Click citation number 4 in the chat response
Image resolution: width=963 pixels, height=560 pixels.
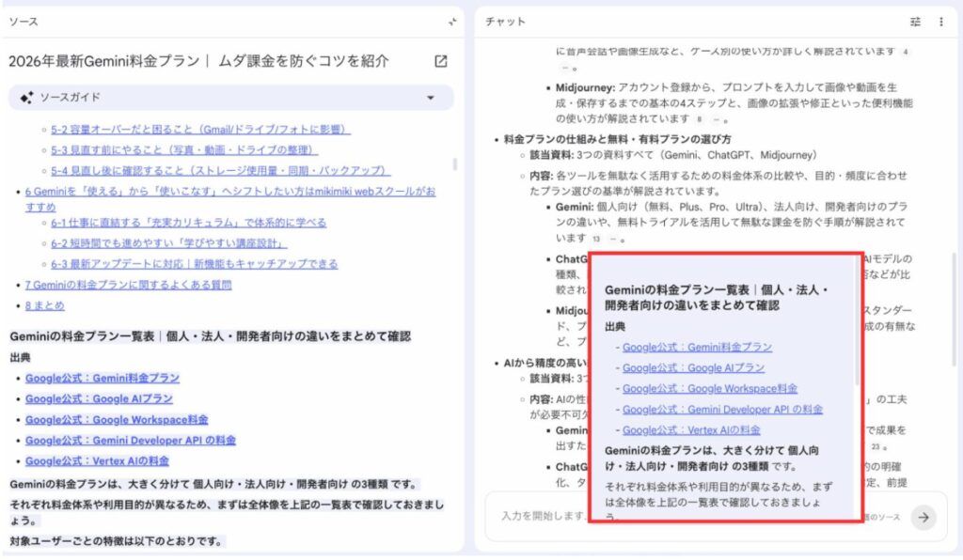pyautogui.click(x=905, y=53)
